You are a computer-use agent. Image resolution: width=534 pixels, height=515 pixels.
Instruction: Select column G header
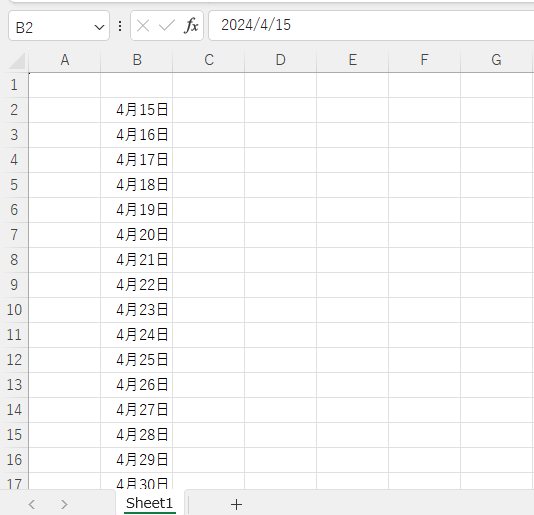pos(497,60)
